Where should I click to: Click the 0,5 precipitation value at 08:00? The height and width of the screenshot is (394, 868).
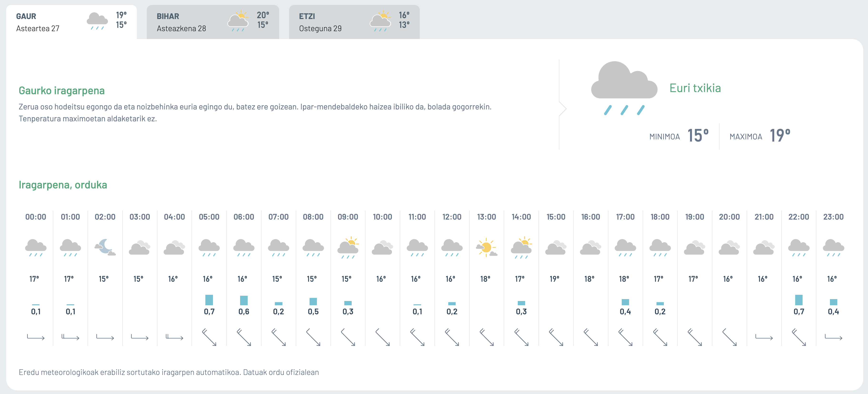point(313,311)
